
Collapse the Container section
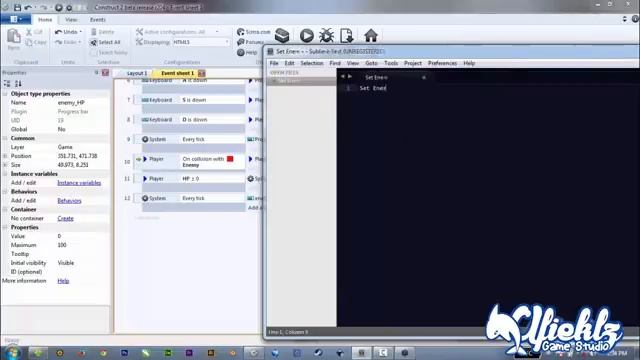point(5,210)
